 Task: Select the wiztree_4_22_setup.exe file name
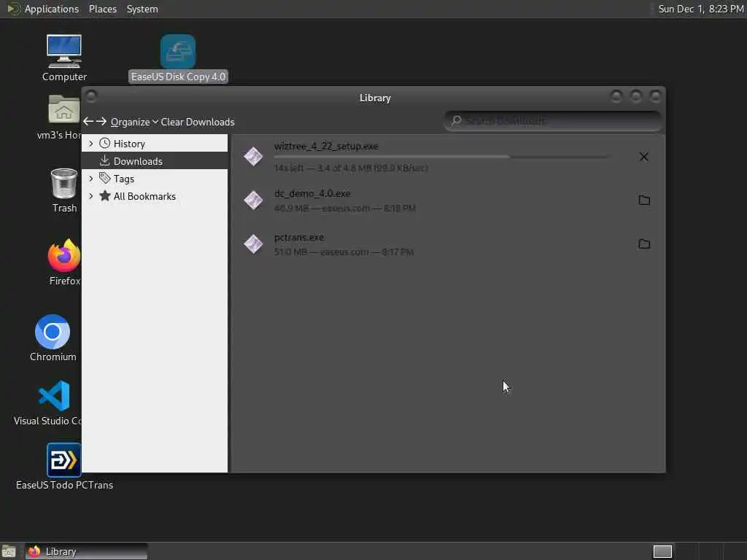tap(326, 146)
